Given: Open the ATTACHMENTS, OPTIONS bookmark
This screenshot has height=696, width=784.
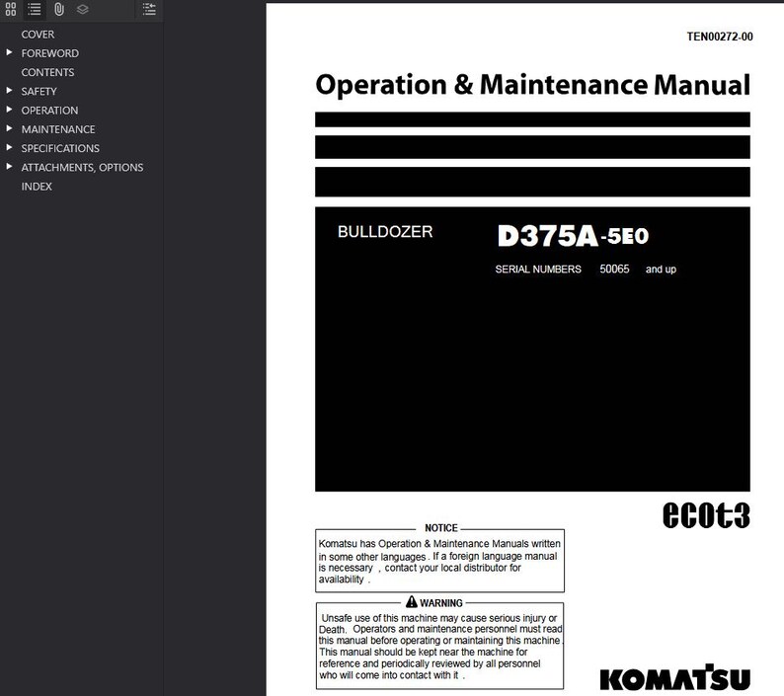Looking at the screenshot, I should pos(82,168).
